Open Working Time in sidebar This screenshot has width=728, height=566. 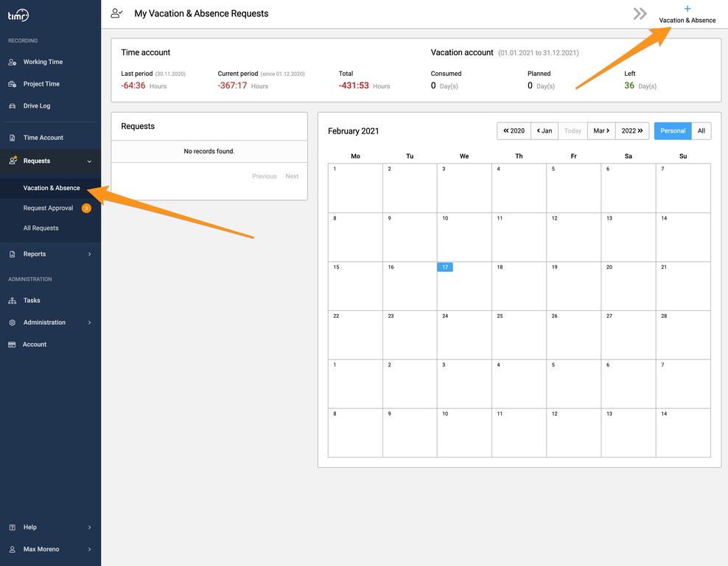[43, 62]
